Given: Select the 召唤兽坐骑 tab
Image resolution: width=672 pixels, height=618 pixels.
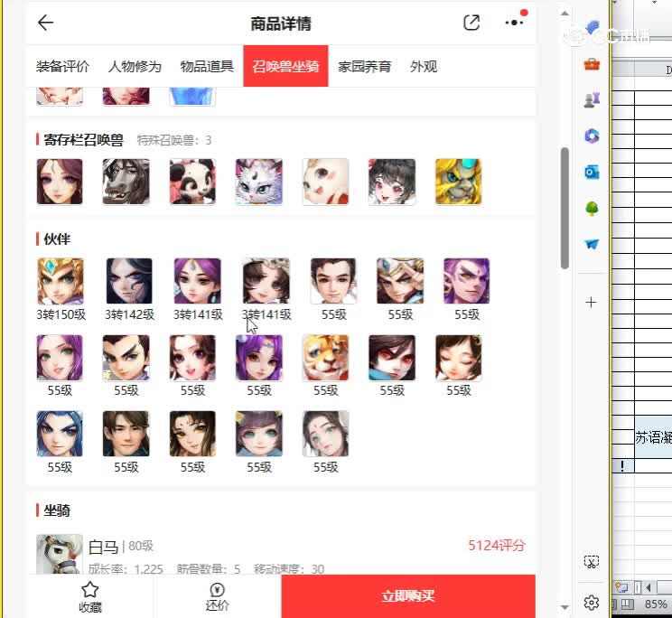Looking at the screenshot, I should point(285,66).
